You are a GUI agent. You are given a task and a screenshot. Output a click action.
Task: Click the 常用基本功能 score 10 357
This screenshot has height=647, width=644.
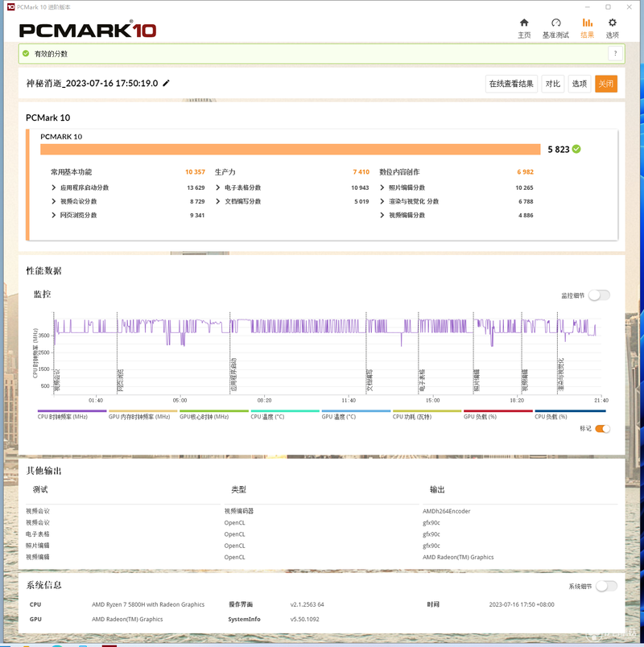(x=195, y=171)
